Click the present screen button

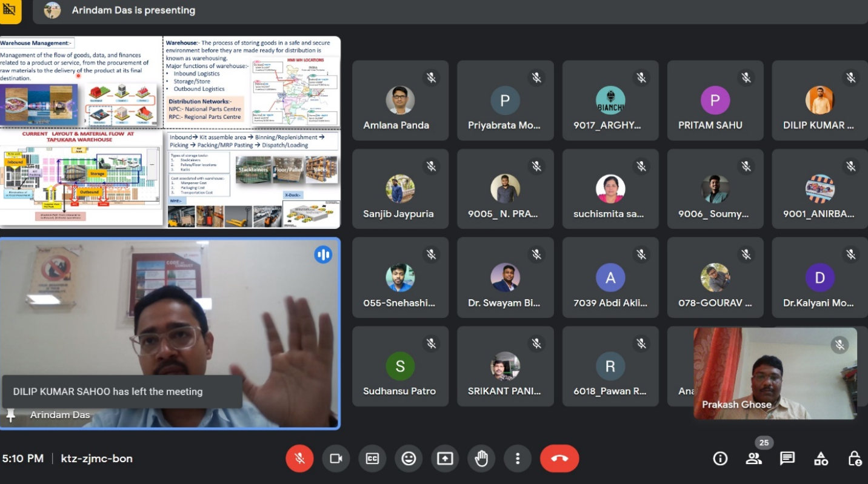click(x=445, y=459)
